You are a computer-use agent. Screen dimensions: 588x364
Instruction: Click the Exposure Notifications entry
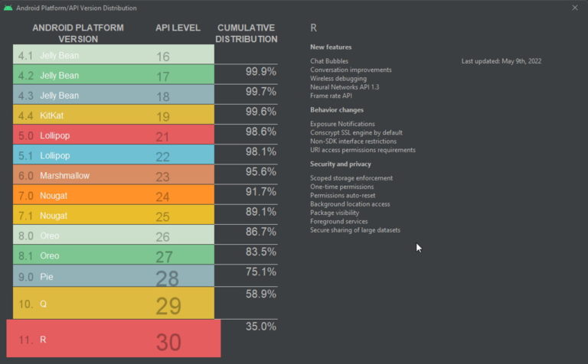[x=342, y=124]
